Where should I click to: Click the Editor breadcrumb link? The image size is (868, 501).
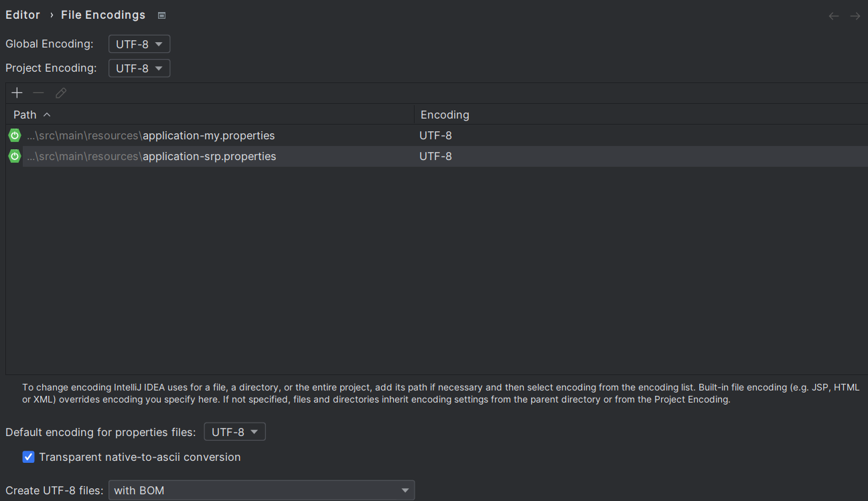pyautogui.click(x=23, y=15)
